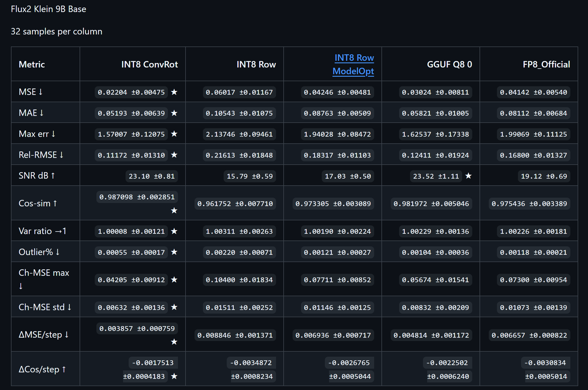Screen dimensions: 588x390
Task: Click the SNR value '23.10 ±0.81'
Action: point(152,176)
